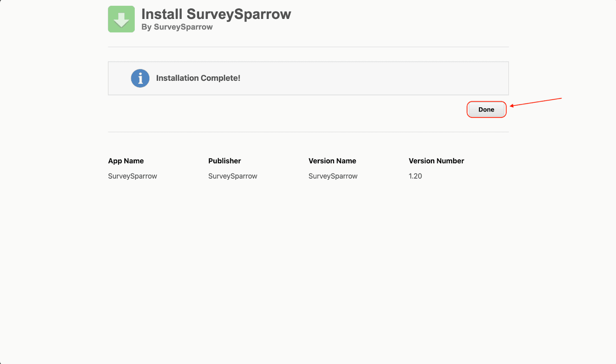This screenshot has height=364, width=616.
Task: Select the App Name column header
Action: pyautogui.click(x=126, y=161)
